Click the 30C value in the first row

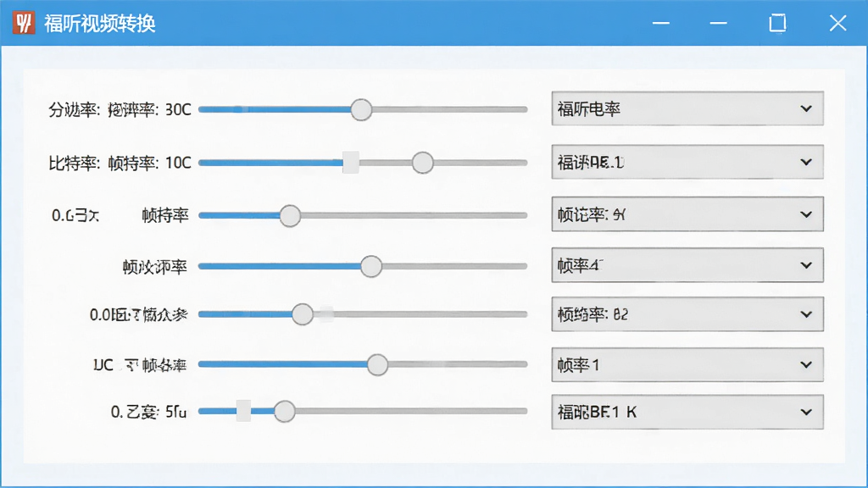tap(178, 109)
